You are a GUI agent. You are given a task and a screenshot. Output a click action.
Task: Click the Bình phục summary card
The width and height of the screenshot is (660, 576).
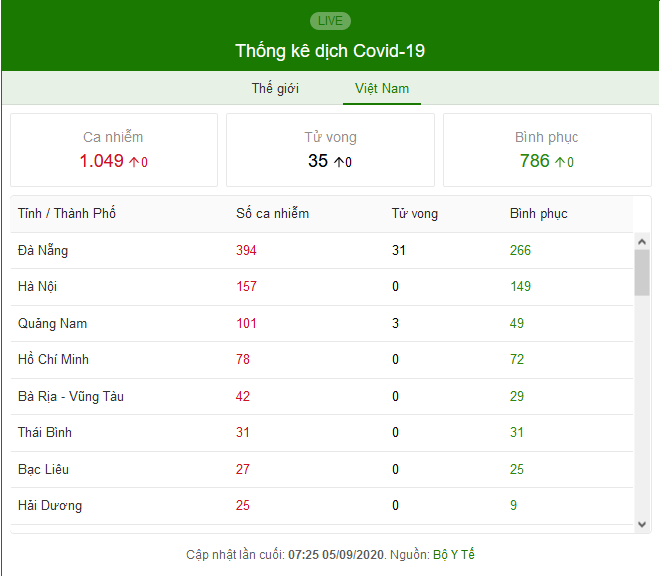coord(547,150)
